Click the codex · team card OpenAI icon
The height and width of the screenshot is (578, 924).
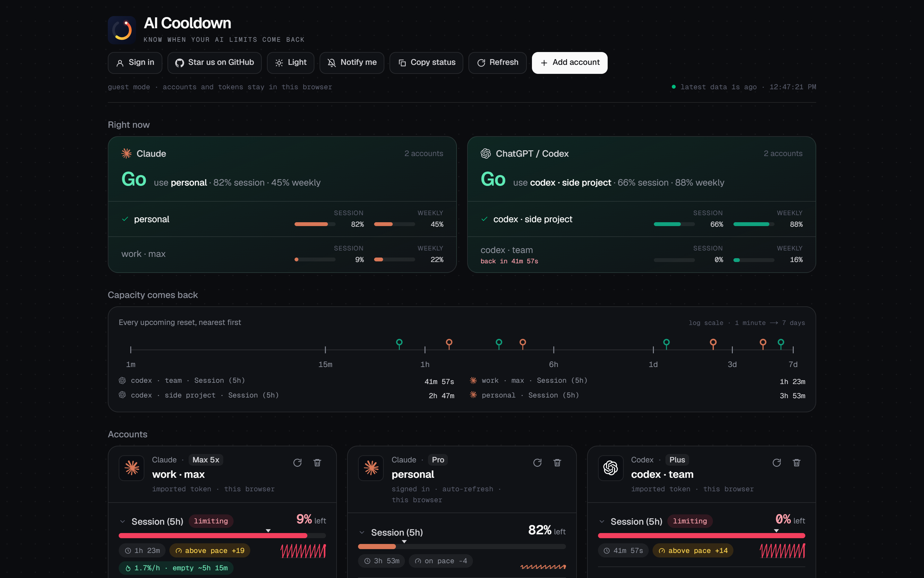coord(611,468)
